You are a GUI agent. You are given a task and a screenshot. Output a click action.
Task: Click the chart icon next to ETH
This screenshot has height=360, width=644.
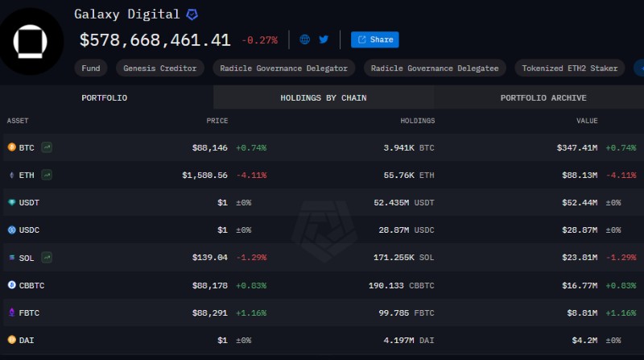[x=47, y=175]
